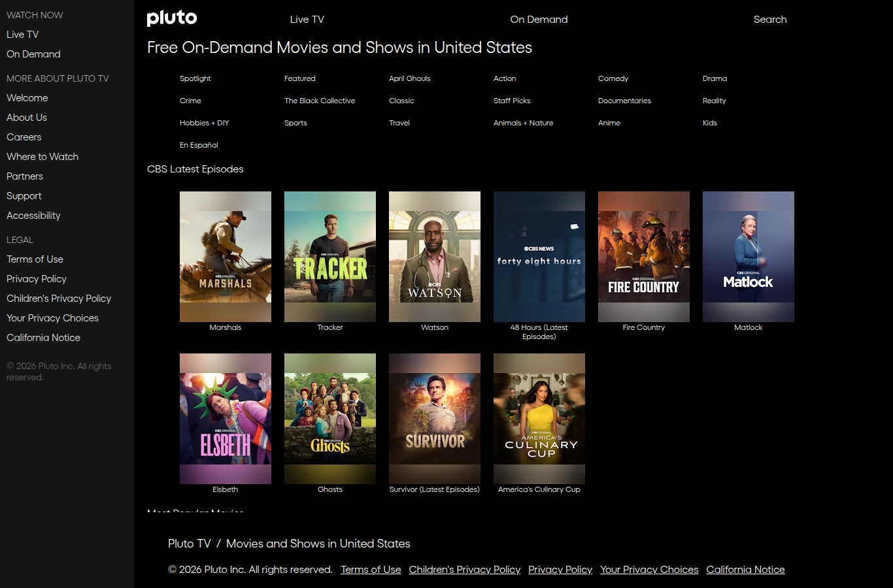Browse the April Ghouls collection

pos(409,78)
